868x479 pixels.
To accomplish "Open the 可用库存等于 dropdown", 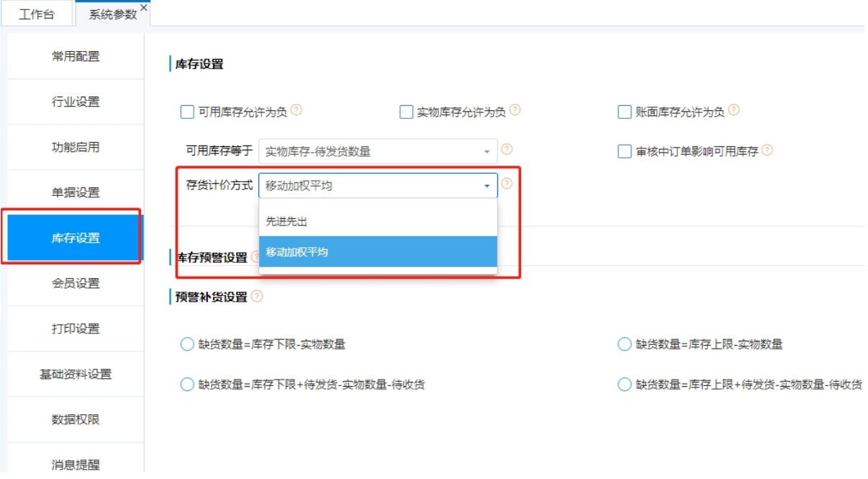I will 377,151.
